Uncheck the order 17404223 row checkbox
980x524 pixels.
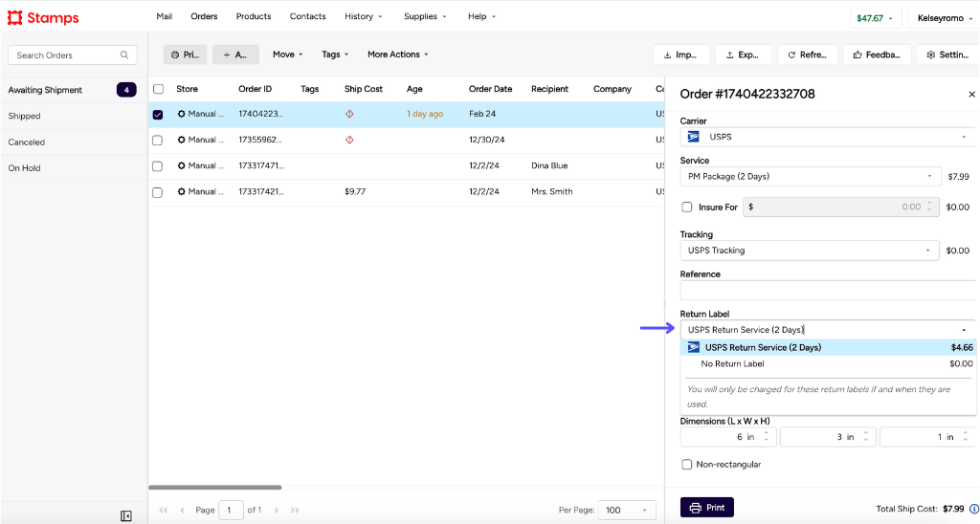[158, 115]
